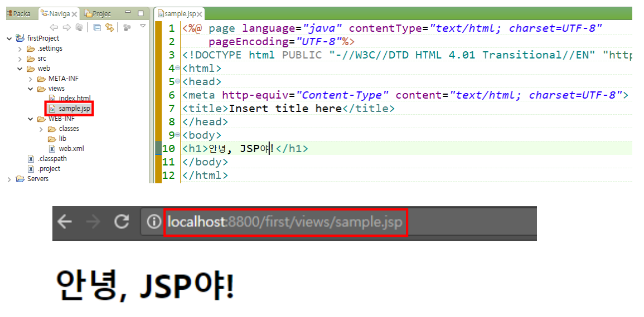Click the .classpath file icon
This screenshot has width=644, height=317.
click(31, 158)
